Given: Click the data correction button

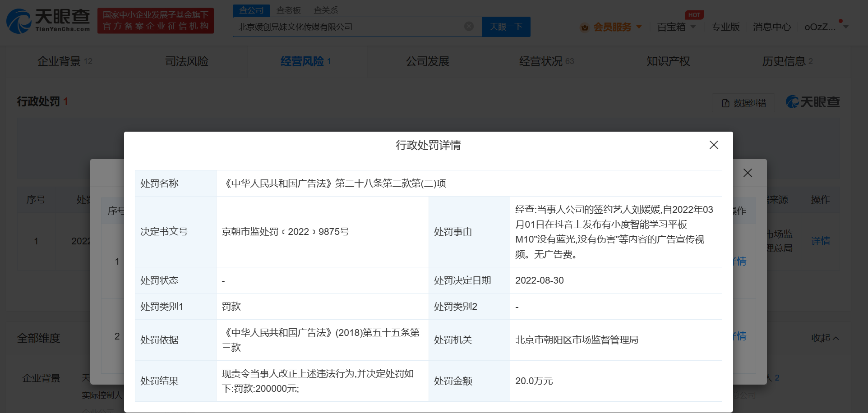Looking at the screenshot, I should point(743,103).
